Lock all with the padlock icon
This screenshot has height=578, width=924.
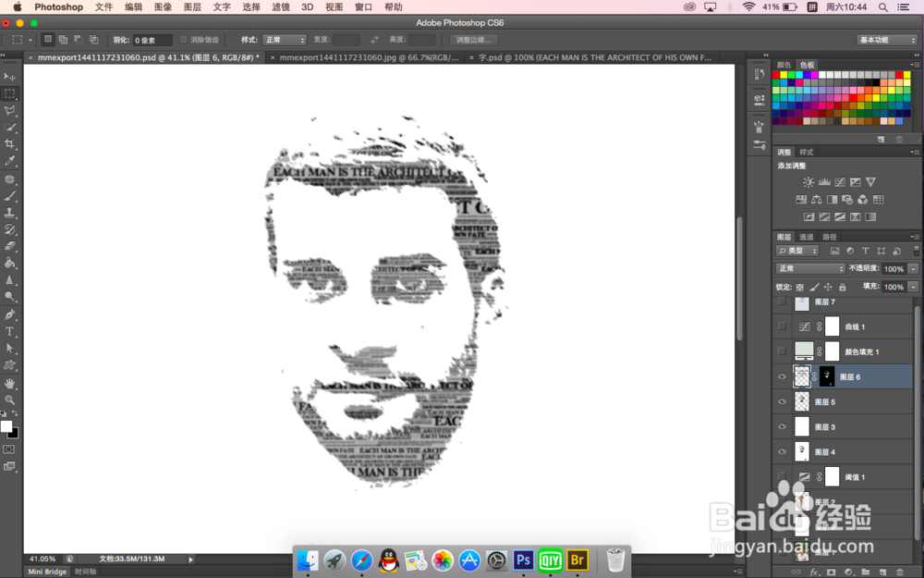(x=843, y=288)
